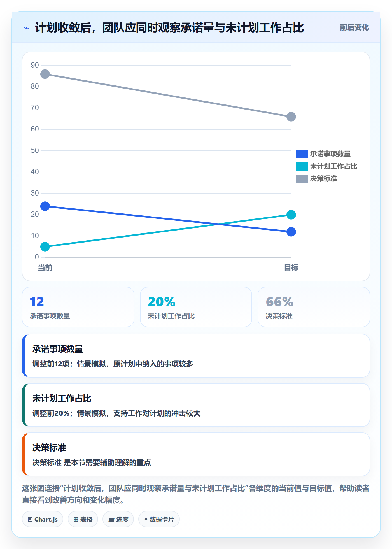Toggle 承诺事项数量 legend swatch in chart

302,154
